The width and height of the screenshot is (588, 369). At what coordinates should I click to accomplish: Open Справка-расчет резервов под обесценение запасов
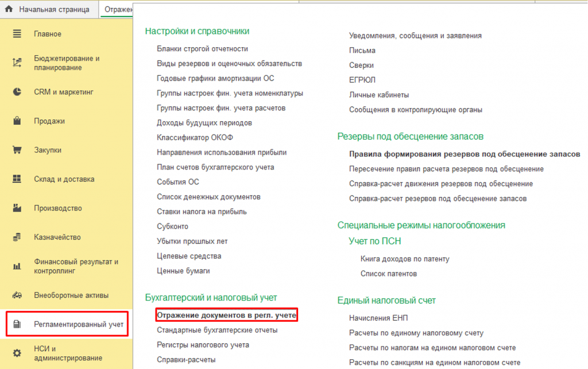tap(438, 198)
